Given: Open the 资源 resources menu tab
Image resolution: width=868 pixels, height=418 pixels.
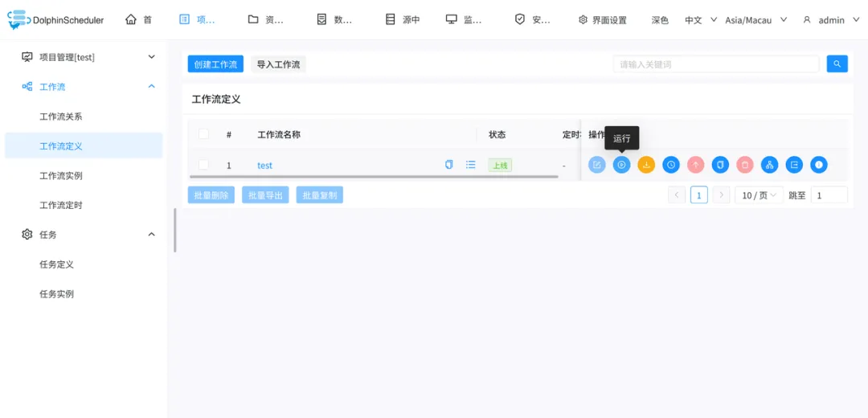Looking at the screenshot, I should (266, 20).
